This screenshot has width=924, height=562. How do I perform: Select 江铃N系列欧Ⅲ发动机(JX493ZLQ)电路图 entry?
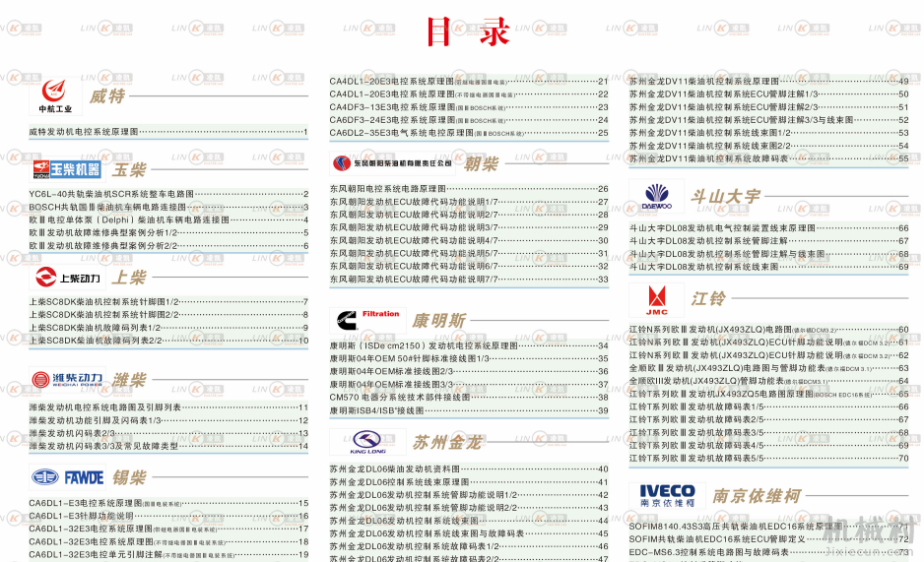[x=769, y=330]
